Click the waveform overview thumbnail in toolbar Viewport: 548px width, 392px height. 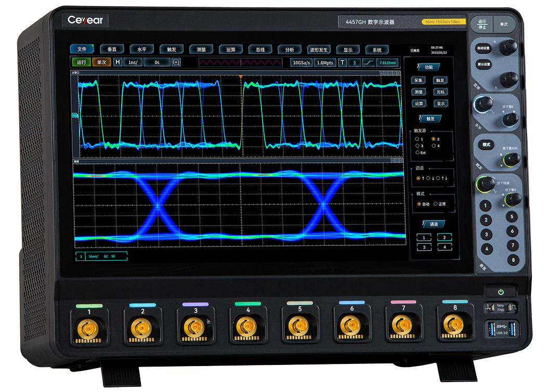click(x=240, y=62)
